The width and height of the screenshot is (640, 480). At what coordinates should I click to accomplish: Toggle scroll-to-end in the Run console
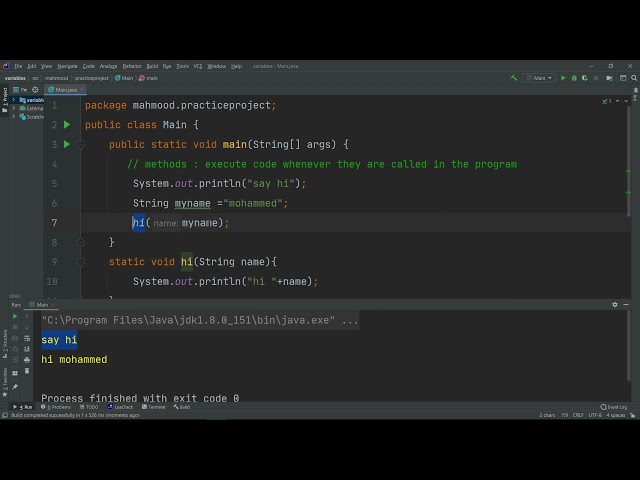pyautogui.click(x=27, y=349)
